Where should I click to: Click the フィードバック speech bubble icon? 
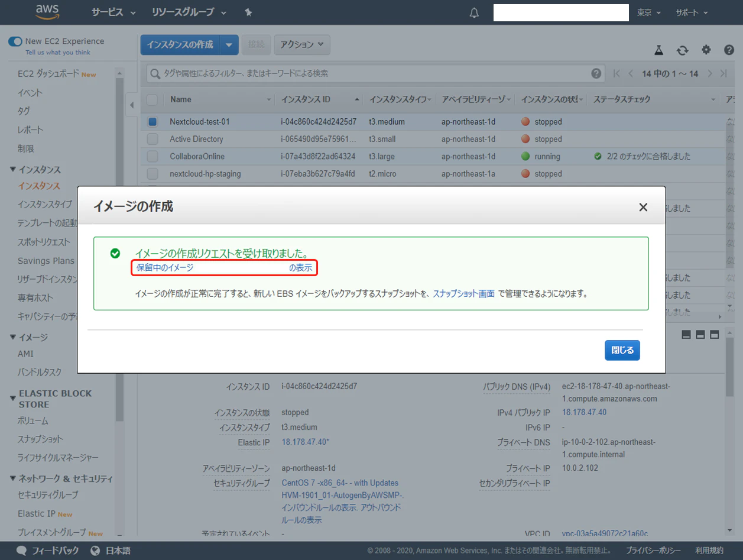(21, 551)
